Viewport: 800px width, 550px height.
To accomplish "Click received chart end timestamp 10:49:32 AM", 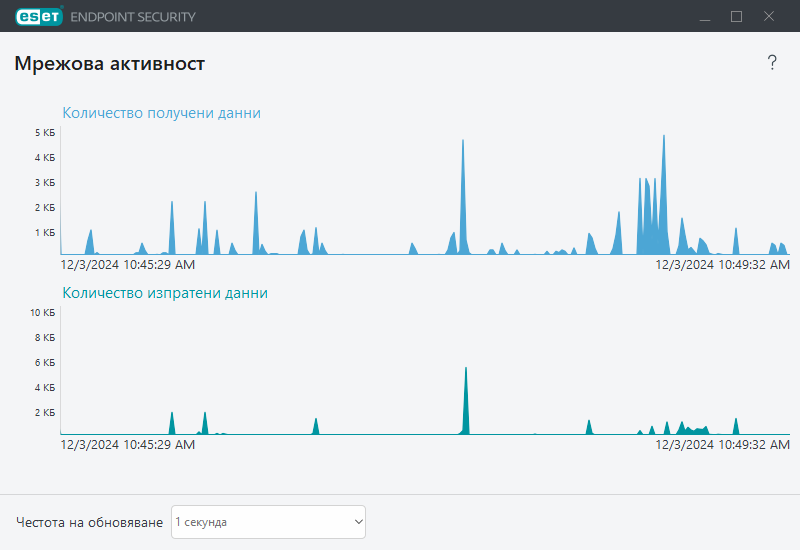I will tap(722, 265).
